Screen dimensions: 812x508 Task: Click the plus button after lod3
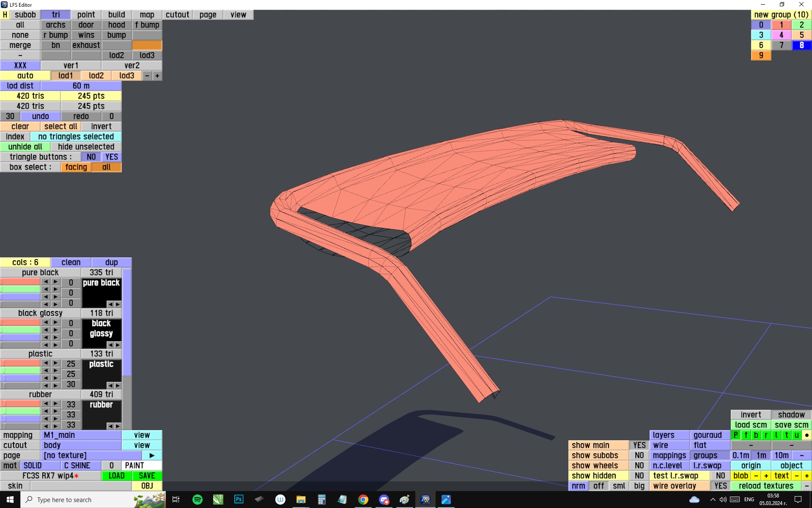pyautogui.click(x=157, y=76)
